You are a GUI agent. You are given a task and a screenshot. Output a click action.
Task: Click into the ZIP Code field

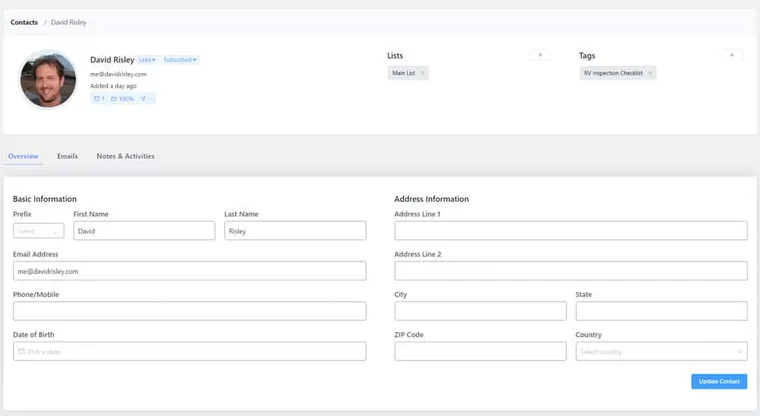[x=480, y=352]
